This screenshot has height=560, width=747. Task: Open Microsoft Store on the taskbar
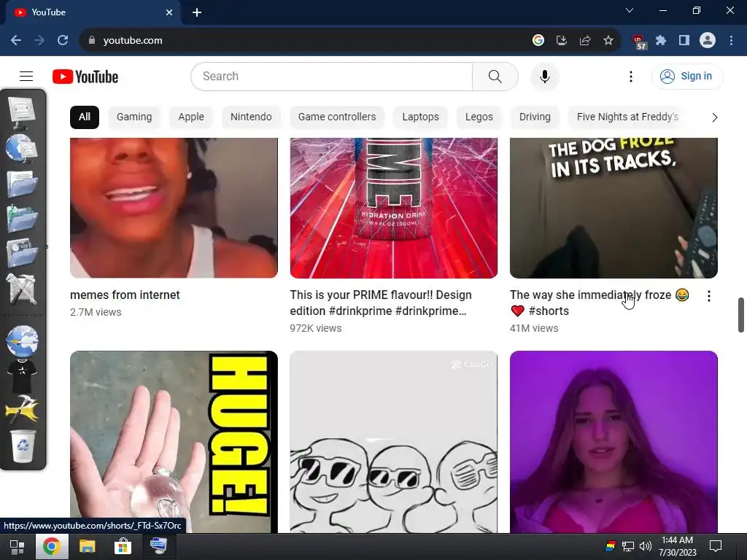[x=123, y=547]
